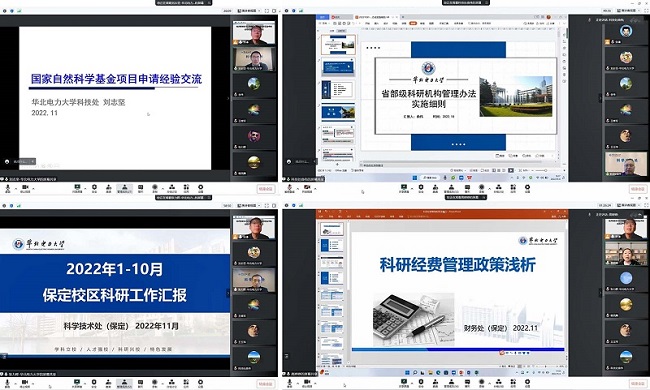Expand microphone options arrow in the 国家自然科学基金 window

[x=16, y=188]
